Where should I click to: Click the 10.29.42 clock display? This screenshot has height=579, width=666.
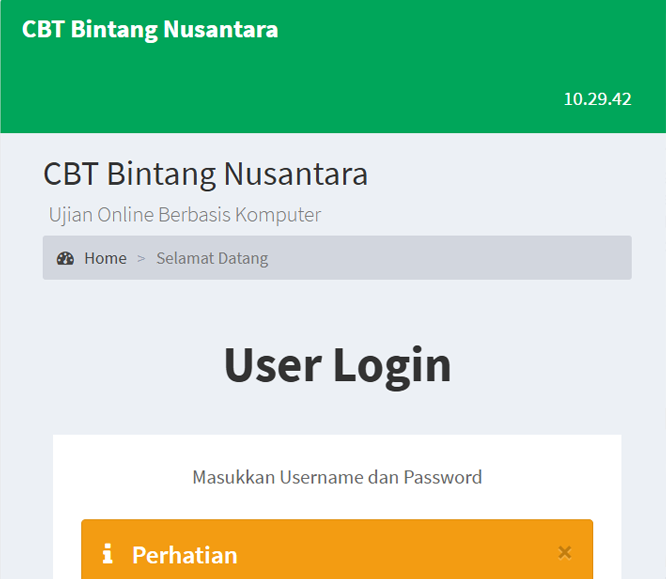(x=597, y=99)
